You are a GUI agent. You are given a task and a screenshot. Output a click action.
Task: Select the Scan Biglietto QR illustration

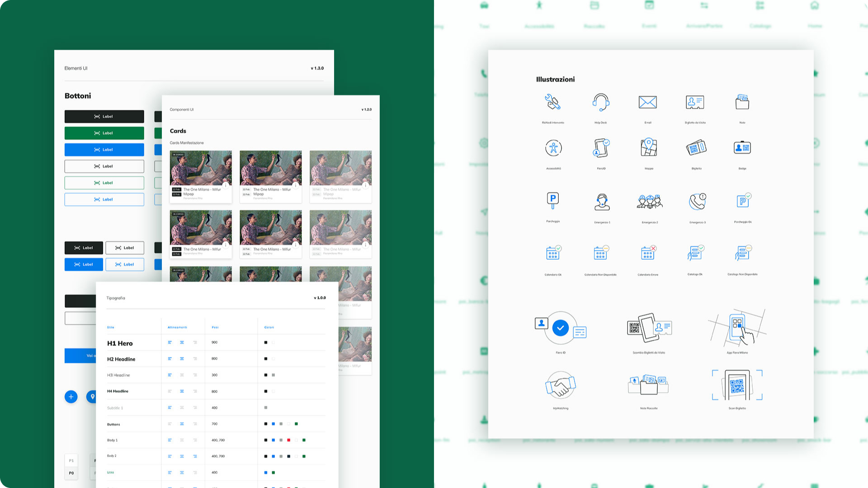tap(737, 385)
